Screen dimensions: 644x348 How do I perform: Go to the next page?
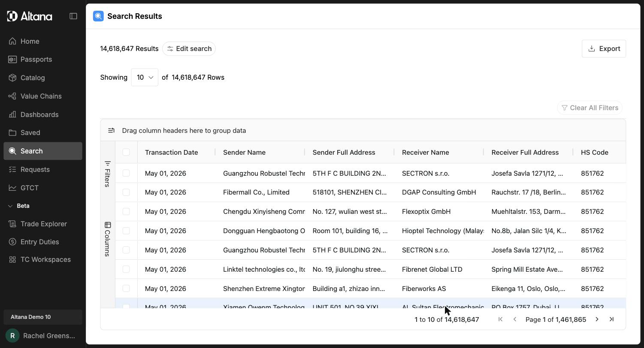pyautogui.click(x=597, y=319)
